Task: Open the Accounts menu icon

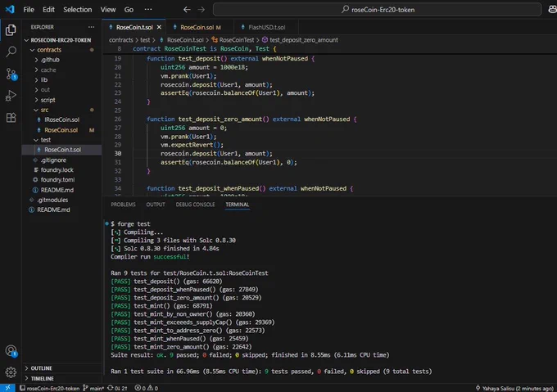Action: coord(11,351)
